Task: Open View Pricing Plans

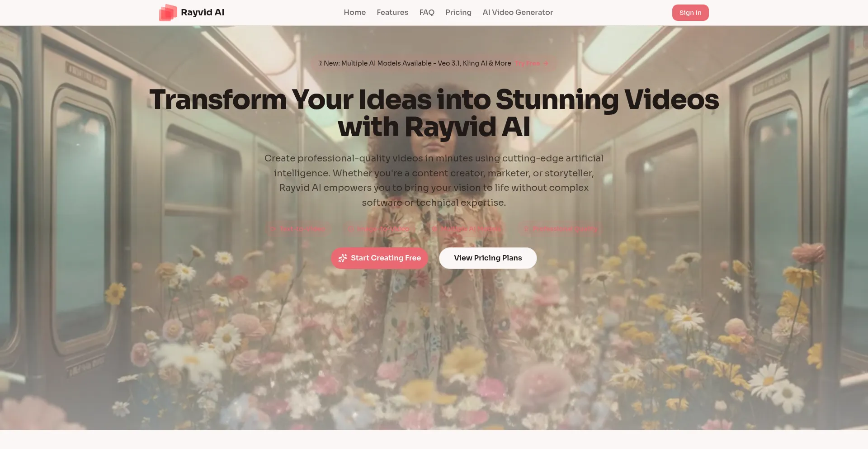Action: tap(487, 258)
